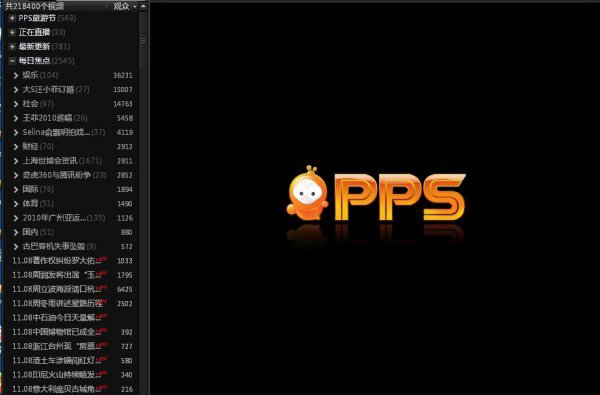Collapse the 每日焦点 minus icon
The image size is (600, 395).
click(x=12, y=60)
